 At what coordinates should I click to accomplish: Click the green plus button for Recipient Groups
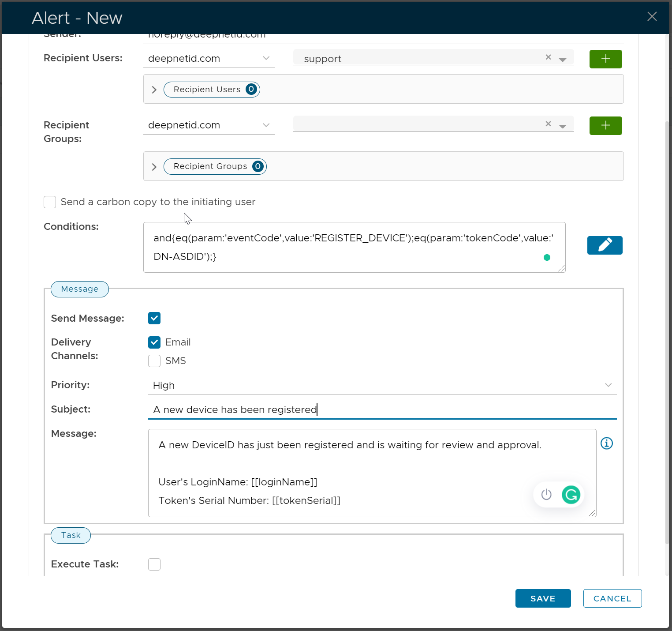(x=605, y=126)
